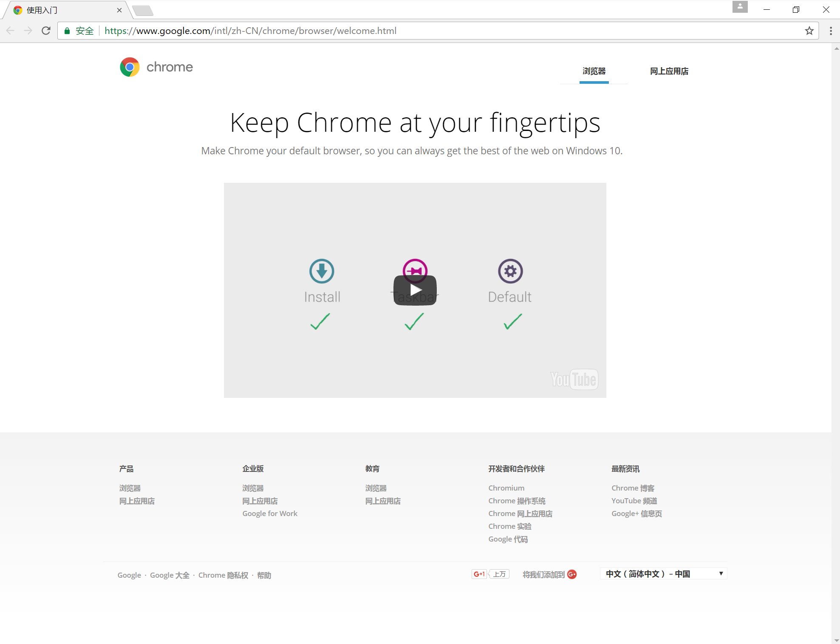Click the Install download arrow icon

pos(322,271)
